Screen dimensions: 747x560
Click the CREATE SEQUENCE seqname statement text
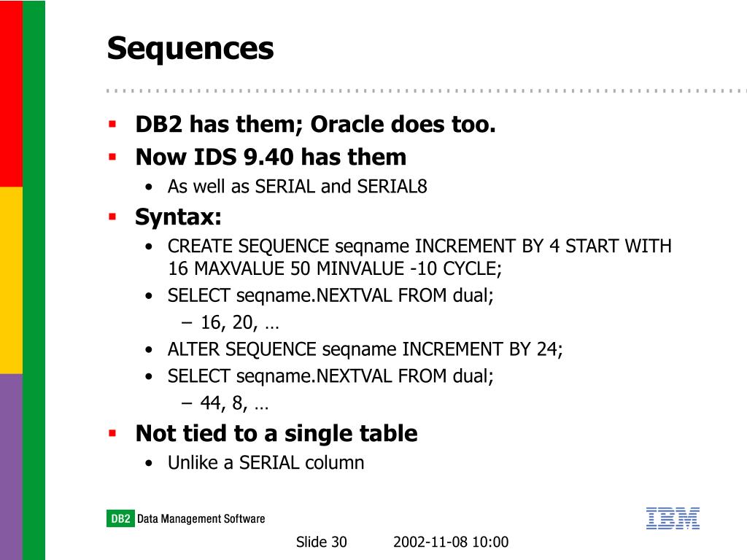pos(419,257)
